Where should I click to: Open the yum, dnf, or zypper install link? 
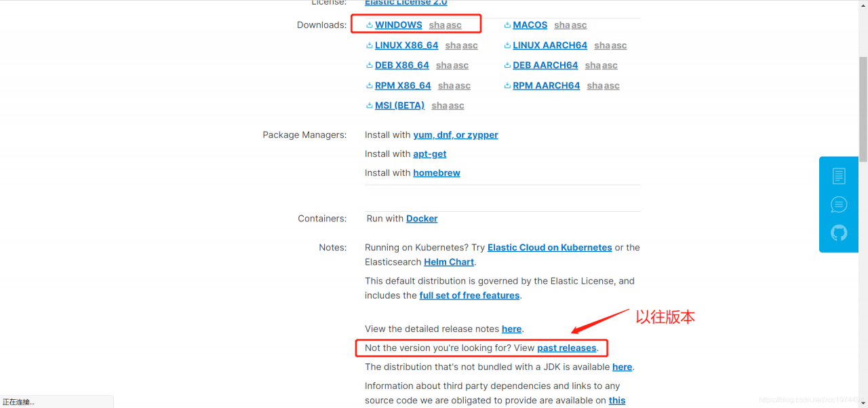[456, 135]
